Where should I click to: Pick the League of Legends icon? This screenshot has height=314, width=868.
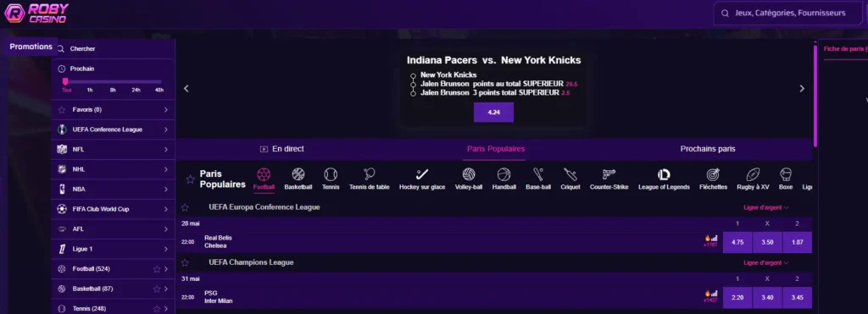[664, 175]
